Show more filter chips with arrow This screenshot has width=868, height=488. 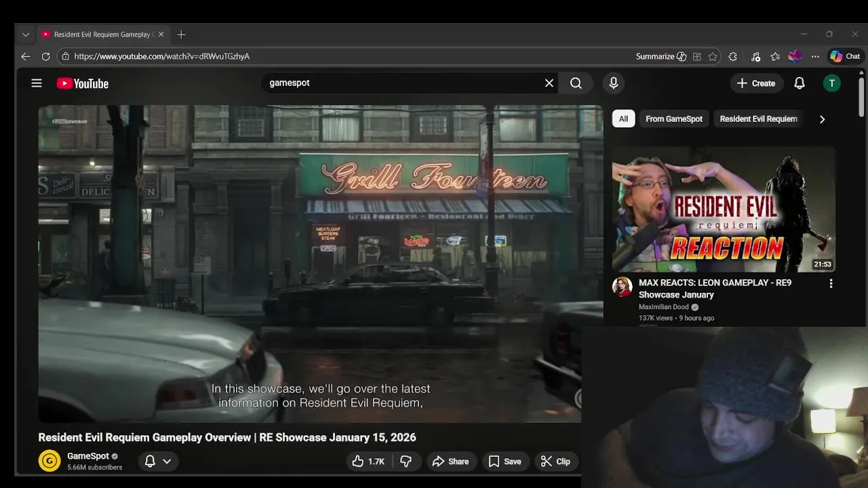822,119
